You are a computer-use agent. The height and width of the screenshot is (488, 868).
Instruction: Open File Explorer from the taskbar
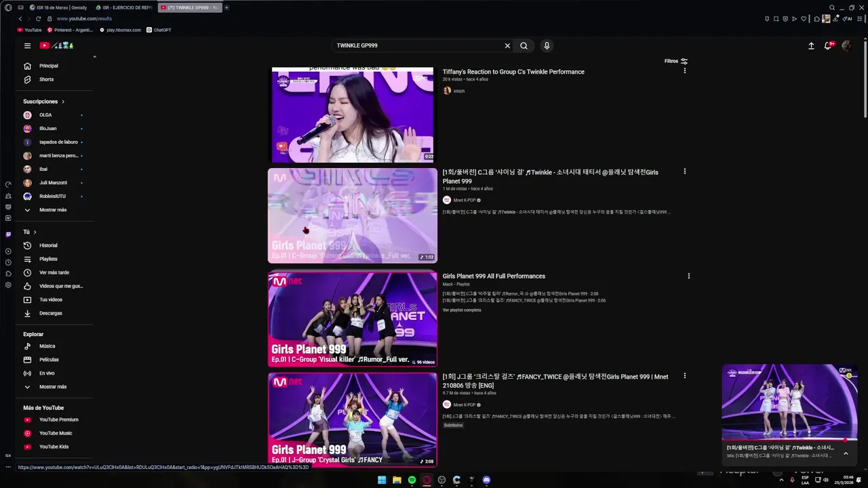point(397,480)
